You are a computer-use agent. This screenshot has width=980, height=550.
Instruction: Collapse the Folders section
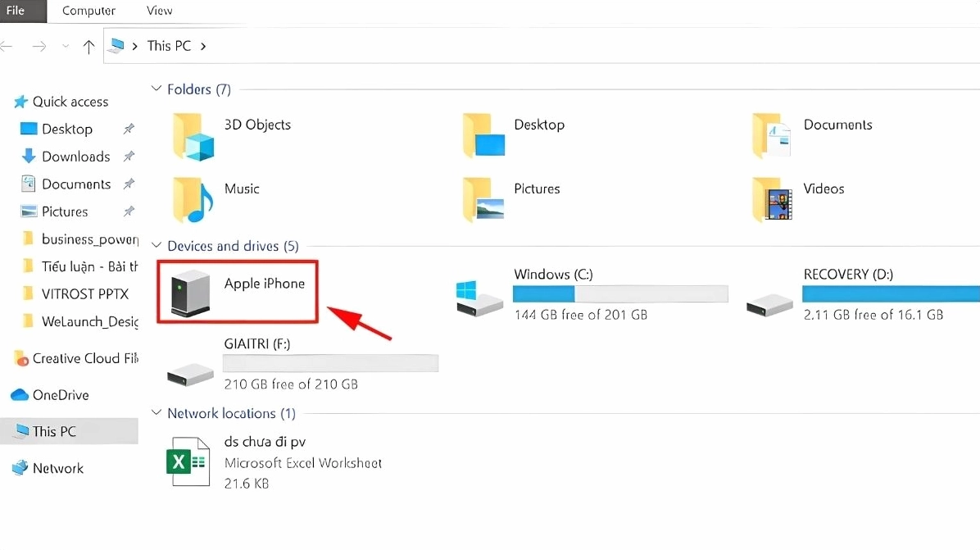coord(156,89)
